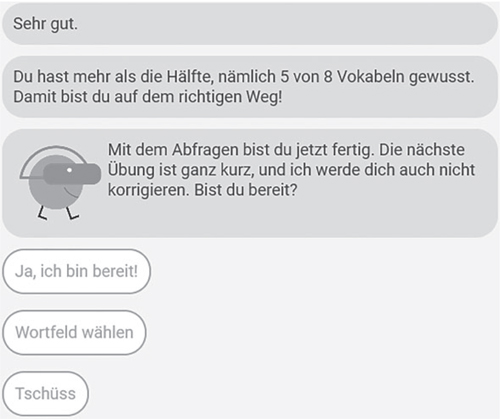Select the 'Sehr gut.' message bubble
This screenshot has height=419, width=500.
250,24
